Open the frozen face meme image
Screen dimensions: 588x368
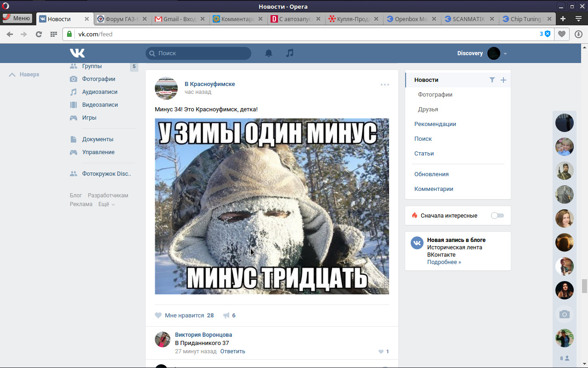(272, 206)
